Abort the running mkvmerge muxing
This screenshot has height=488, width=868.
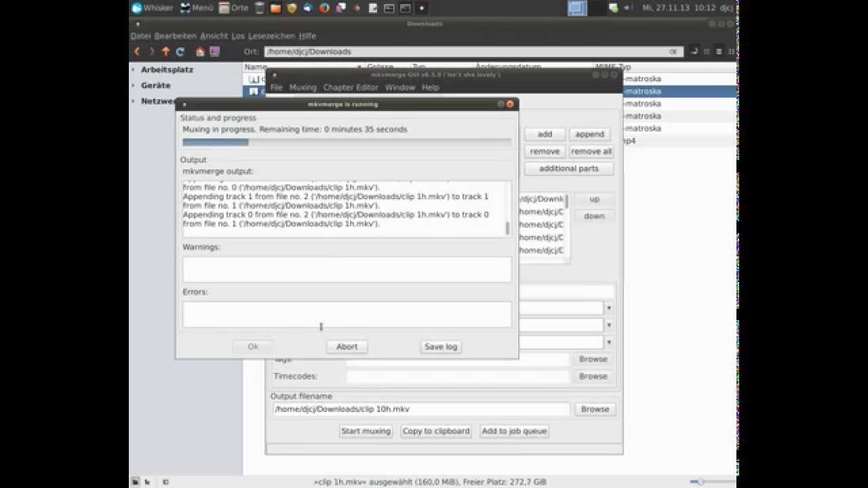pos(347,346)
